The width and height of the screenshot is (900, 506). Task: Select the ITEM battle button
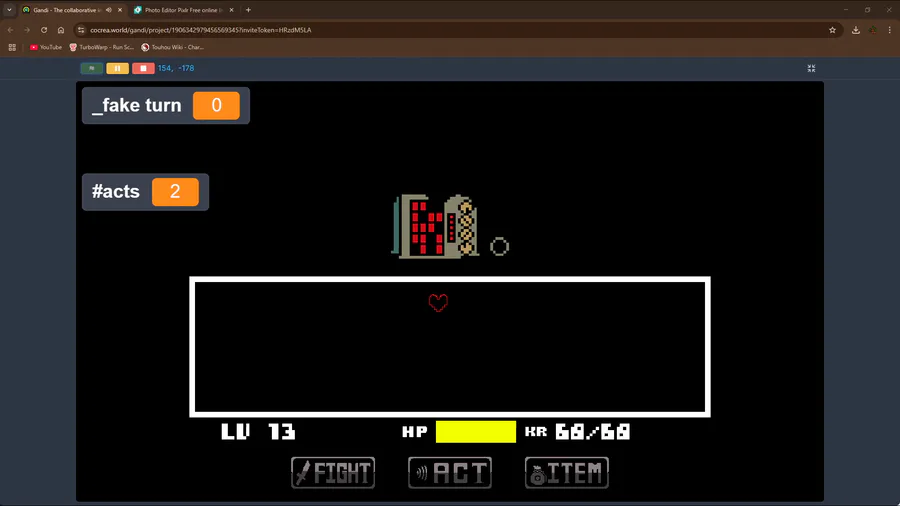tap(567, 473)
